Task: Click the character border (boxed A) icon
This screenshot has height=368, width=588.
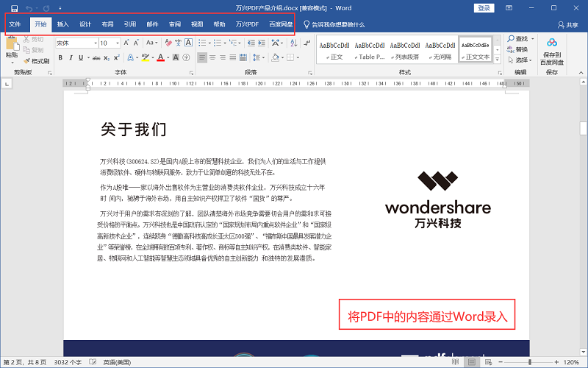Action: (x=189, y=43)
